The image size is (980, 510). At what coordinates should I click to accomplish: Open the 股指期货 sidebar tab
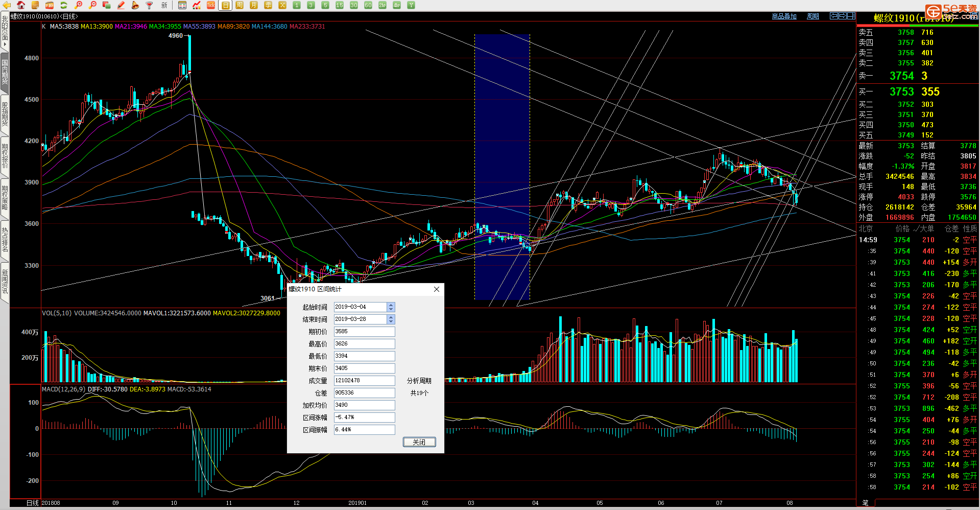[x=5, y=114]
